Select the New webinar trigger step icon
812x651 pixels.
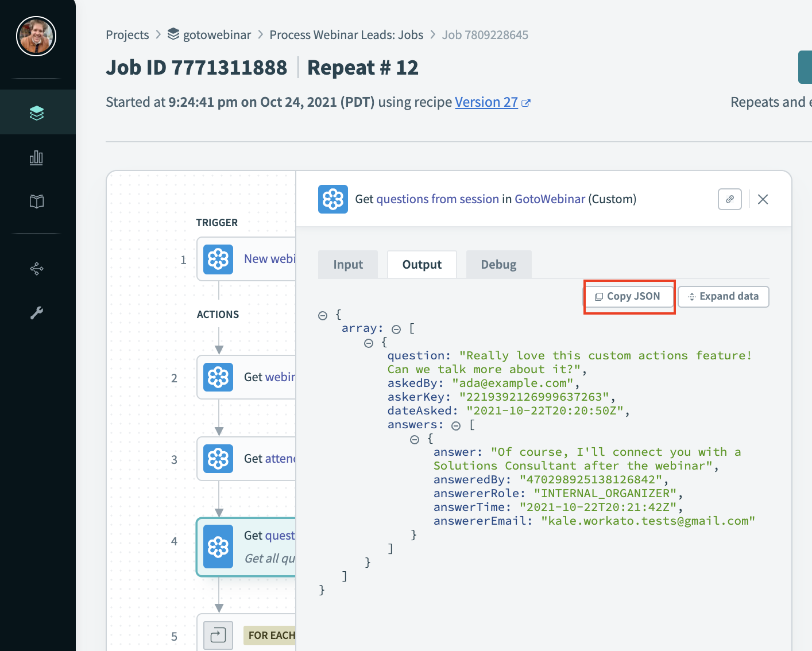[218, 259]
